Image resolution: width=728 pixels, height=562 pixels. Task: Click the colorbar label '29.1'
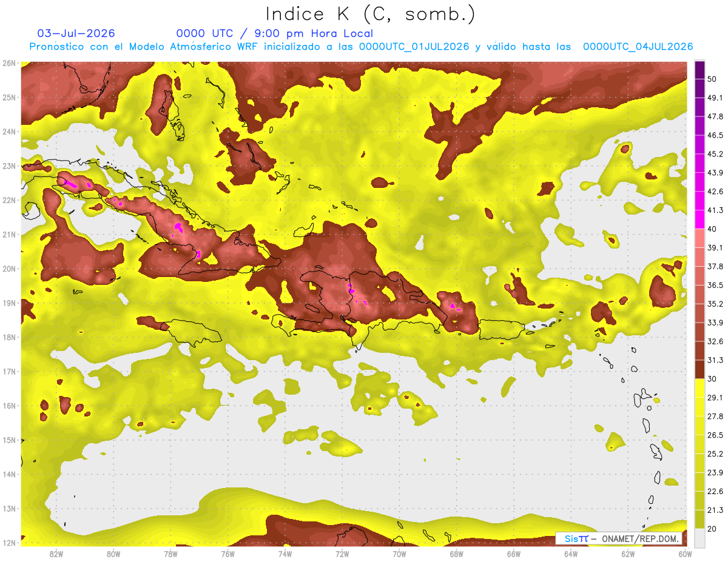[x=715, y=397]
